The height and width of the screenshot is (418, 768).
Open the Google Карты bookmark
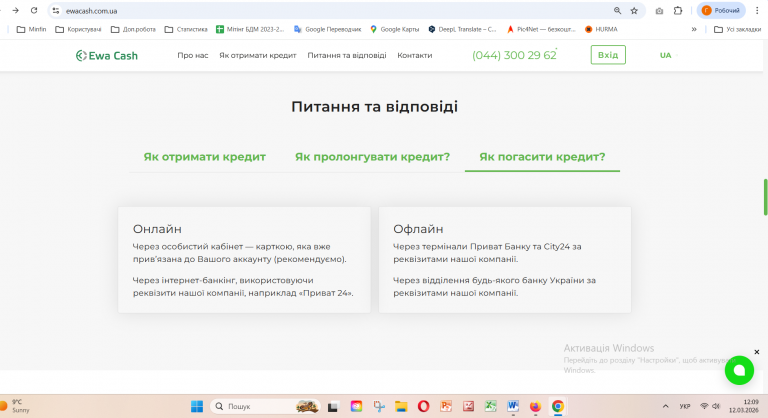click(395, 29)
